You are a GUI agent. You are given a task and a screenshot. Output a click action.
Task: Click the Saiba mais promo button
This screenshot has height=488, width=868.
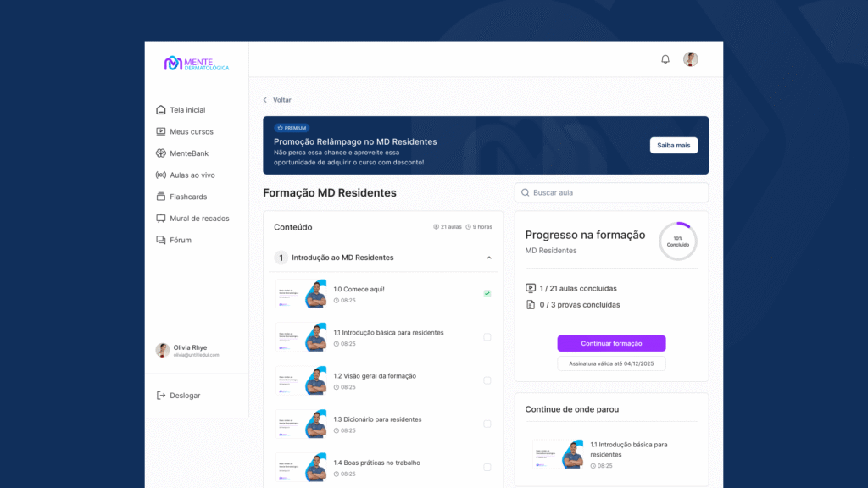(x=674, y=146)
